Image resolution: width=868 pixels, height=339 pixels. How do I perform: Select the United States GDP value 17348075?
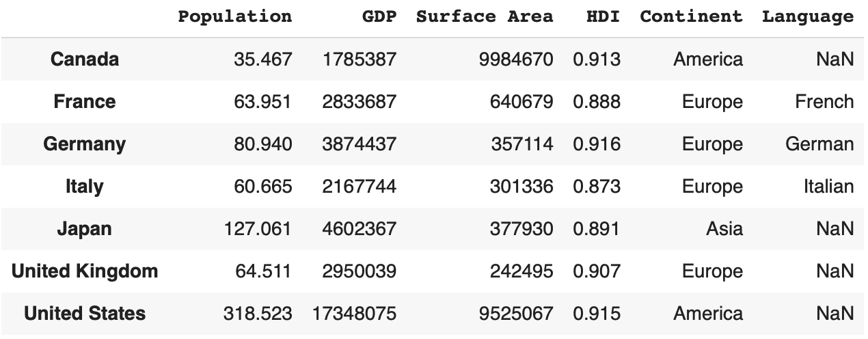[355, 314]
